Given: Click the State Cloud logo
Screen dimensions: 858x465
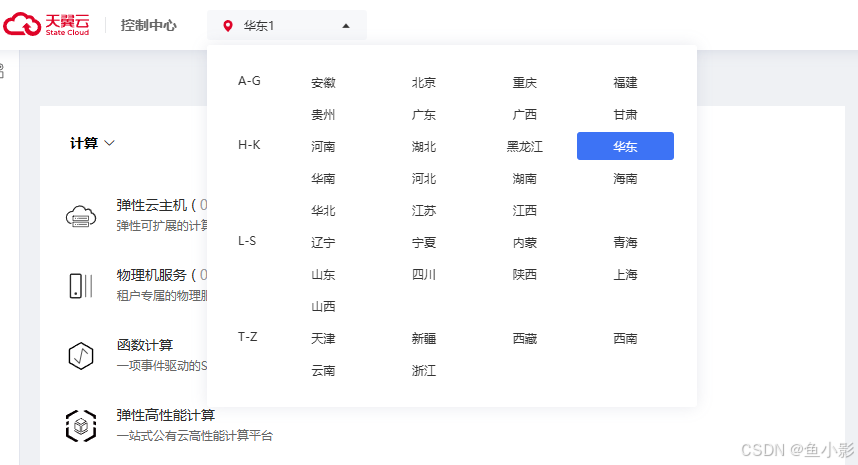Looking at the screenshot, I should (x=47, y=25).
